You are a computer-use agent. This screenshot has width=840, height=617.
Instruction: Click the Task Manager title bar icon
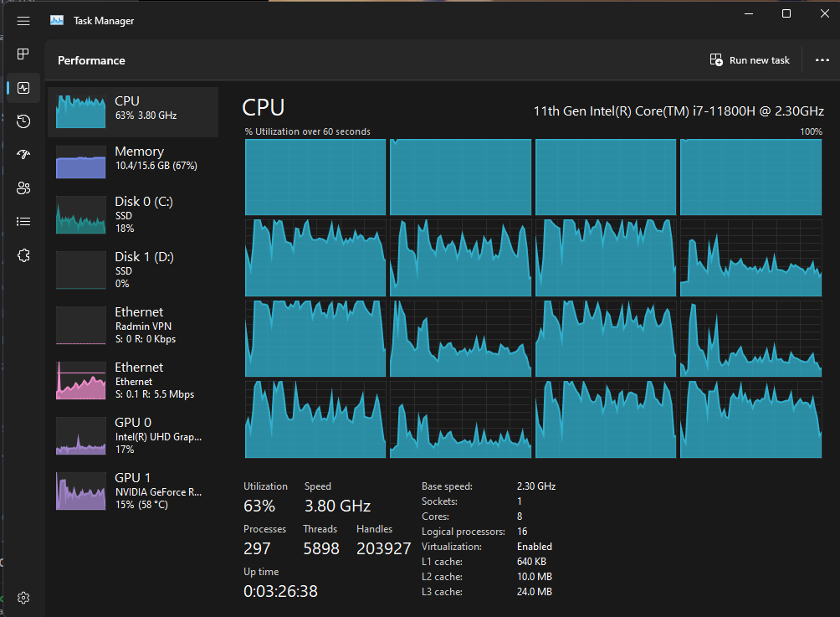tap(55, 20)
